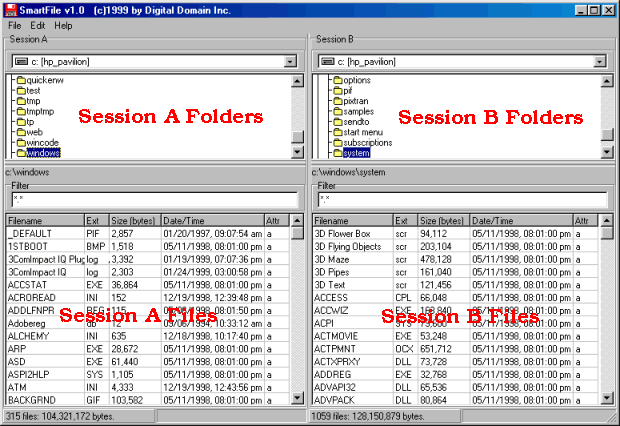
Task: Select file 3D Pipes in Session B
Action: (x=332, y=272)
